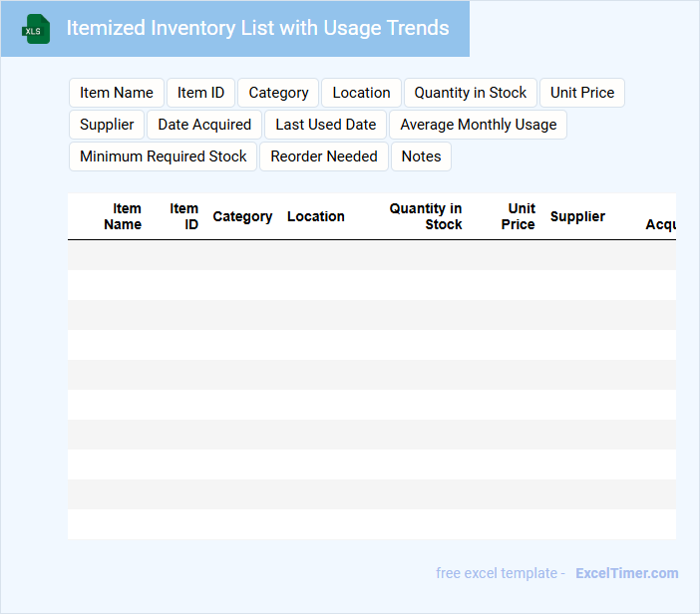The image size is (700, 614).
Task: Click the Average Monthly Usage tag
Action: pyautogui.click(x=478, y=125)
